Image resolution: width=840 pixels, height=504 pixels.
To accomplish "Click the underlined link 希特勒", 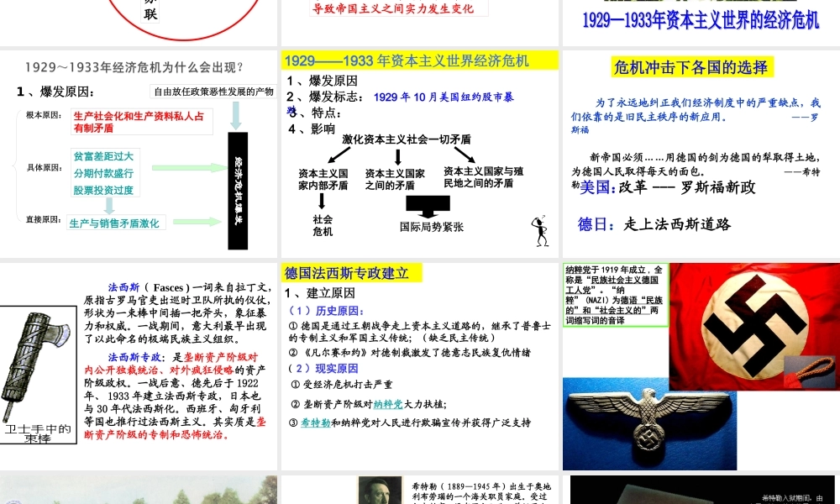I will coord(316,423).
